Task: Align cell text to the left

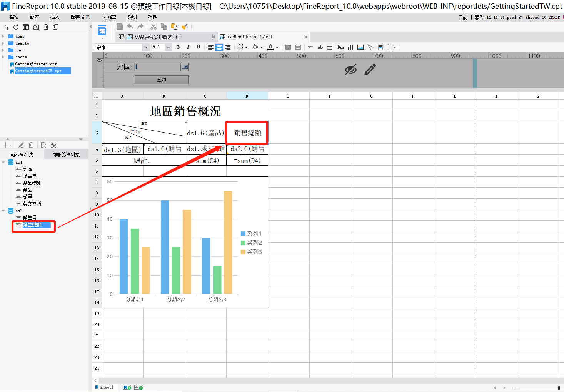Action: coord(211,47)
